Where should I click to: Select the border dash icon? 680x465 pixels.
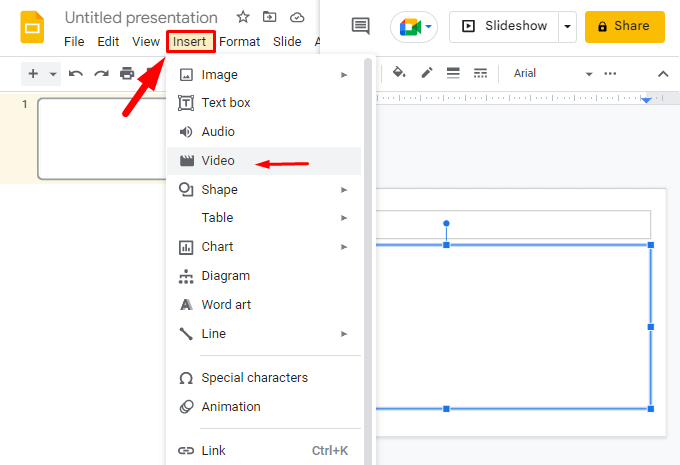[x=480, y=73]
